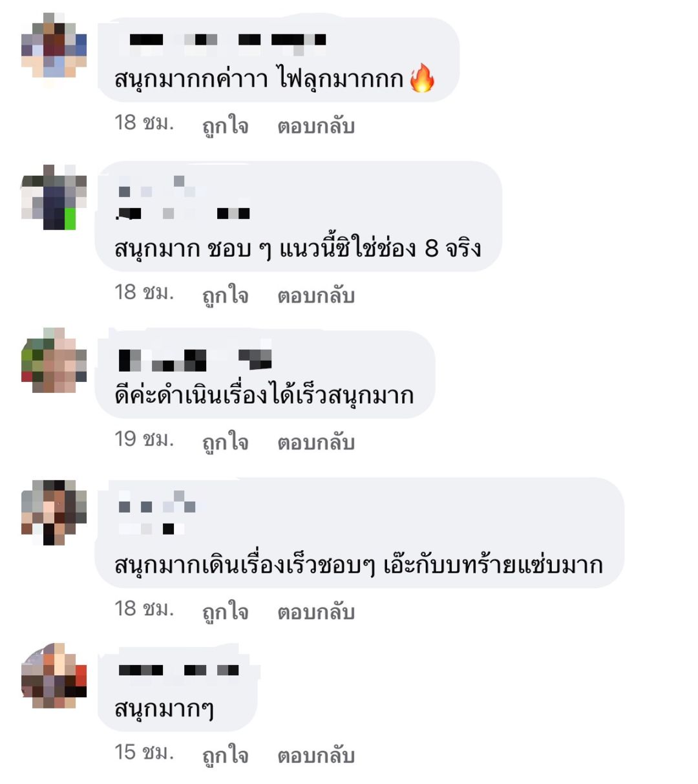
Task: Reply to the ไฟลุกมากกก comment via ตอบกลับ
Action: (x=316, y=125)
